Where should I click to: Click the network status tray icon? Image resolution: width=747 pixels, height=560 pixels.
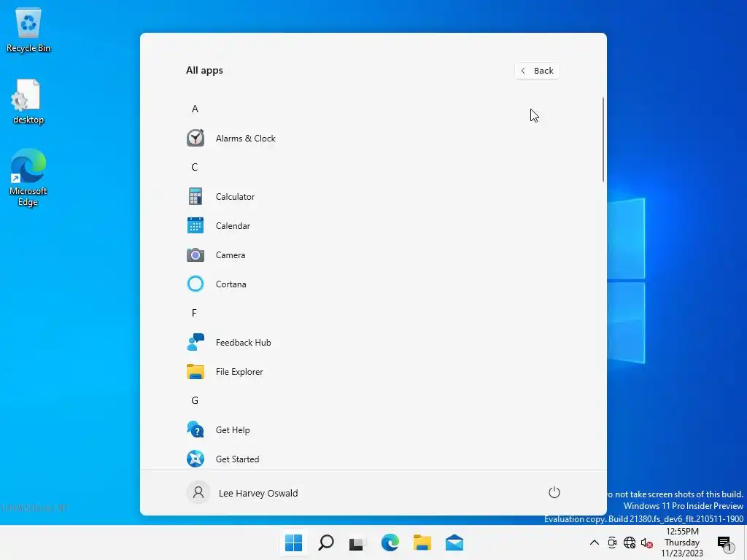[x=630, y=542]
